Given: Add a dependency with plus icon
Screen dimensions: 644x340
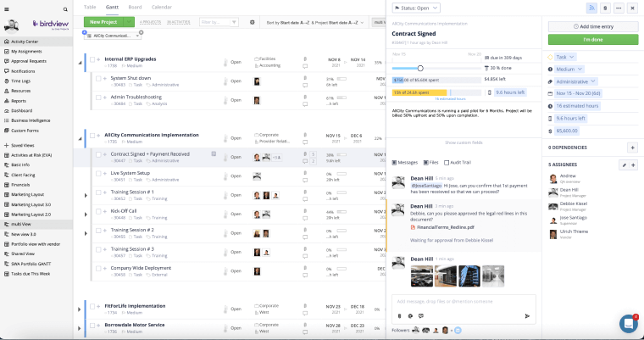Looking at the screenshot, I should [632, 148].
